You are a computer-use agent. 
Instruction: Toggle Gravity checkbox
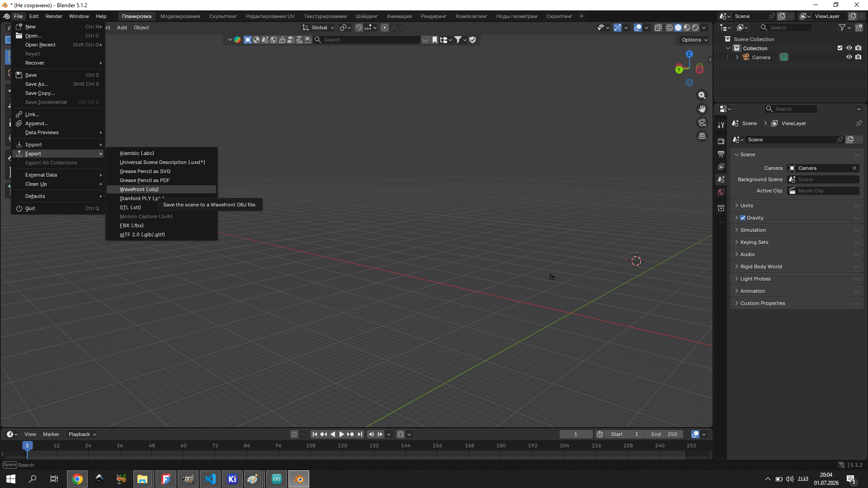743,218
